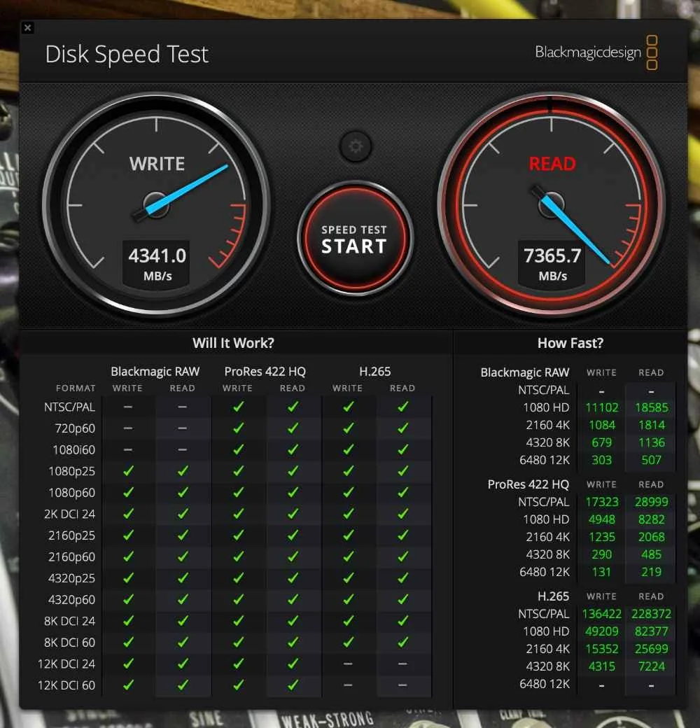This screenshot has width=700, height=728.
Task: Click the 17323 ProRes NTSC/PAL write value
Action: point(601,502)
